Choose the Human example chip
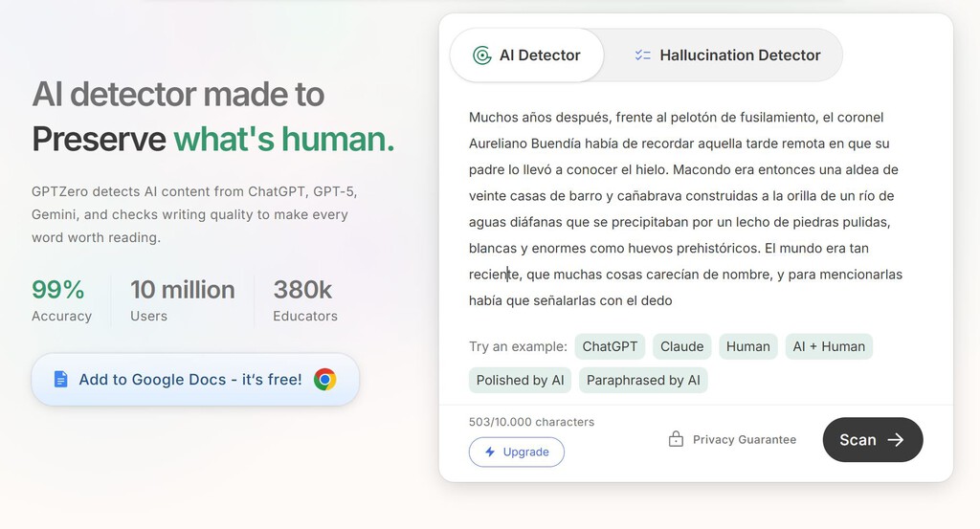The height and width of the screenshot is (529, 980). coord(747,346)
